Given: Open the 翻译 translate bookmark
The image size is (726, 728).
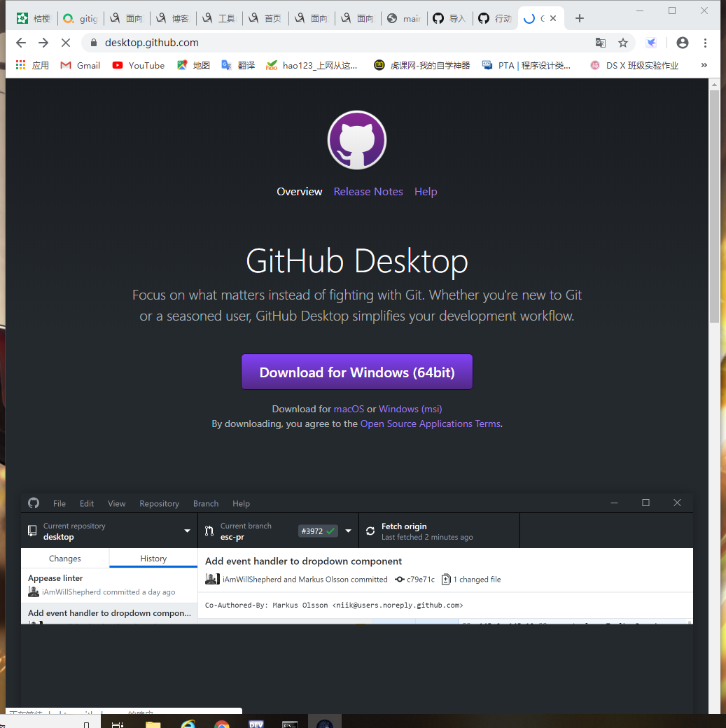Looking at the screenshot, I should tap(238, 66).
